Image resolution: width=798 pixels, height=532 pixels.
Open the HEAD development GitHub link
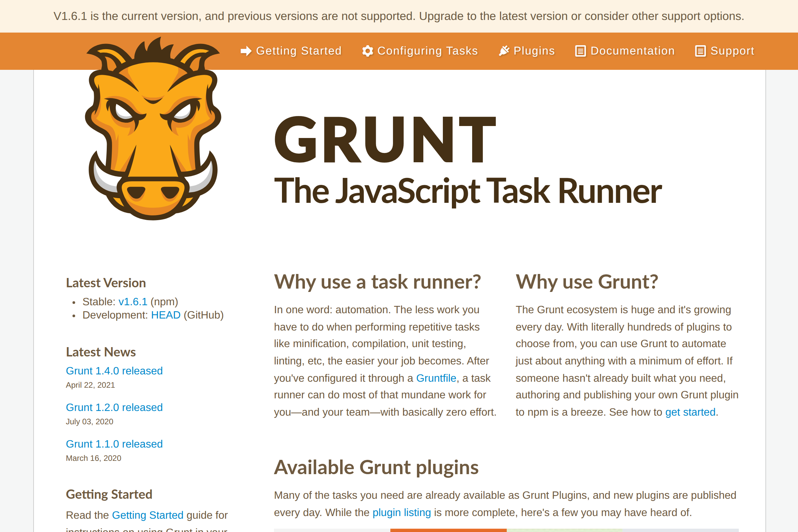coord(166,315)
